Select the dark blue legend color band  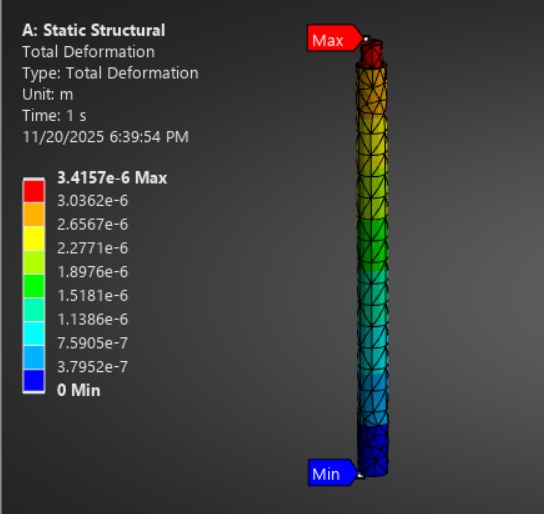(34, 381)
